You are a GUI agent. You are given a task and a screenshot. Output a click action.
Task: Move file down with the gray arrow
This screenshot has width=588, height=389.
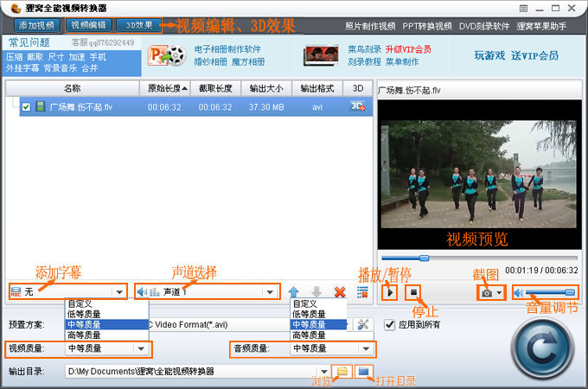[x=316, y=291]
